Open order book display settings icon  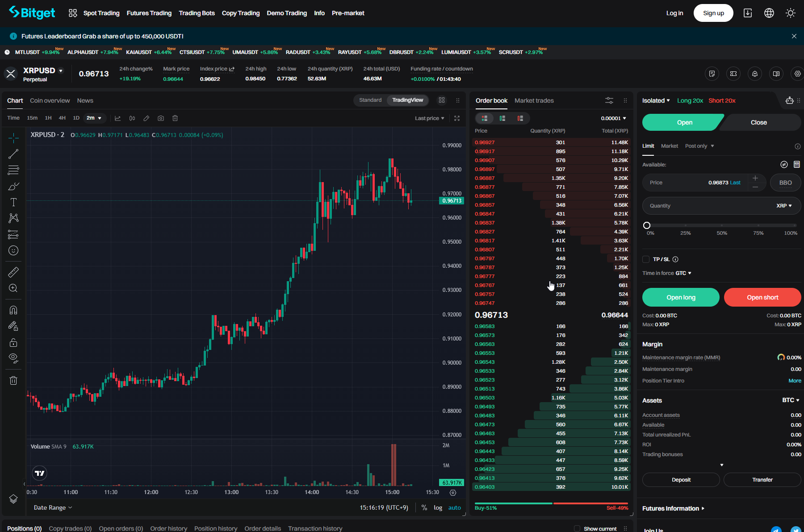pyautogui.click(x=609, y=100)
